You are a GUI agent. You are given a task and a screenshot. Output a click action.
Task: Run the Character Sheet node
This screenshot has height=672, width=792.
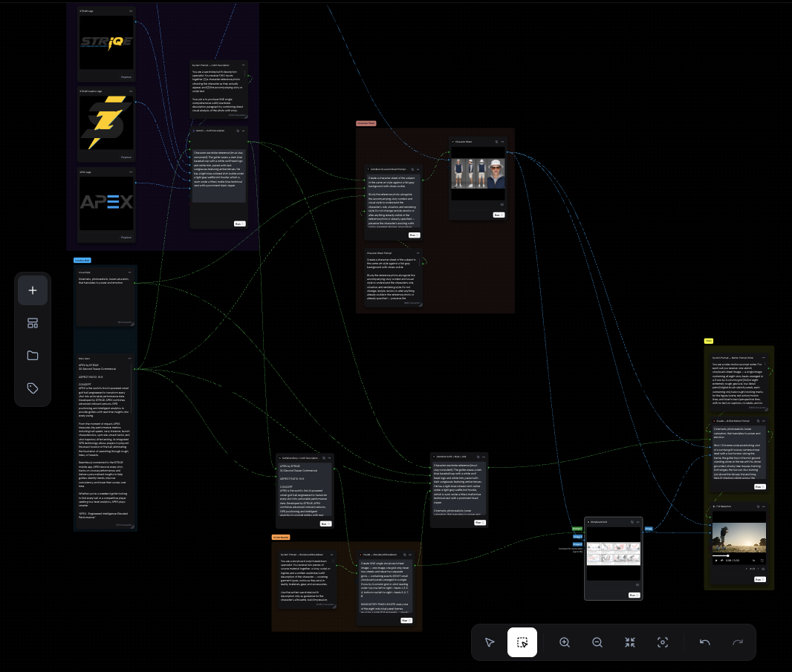(x=499, y=215)
